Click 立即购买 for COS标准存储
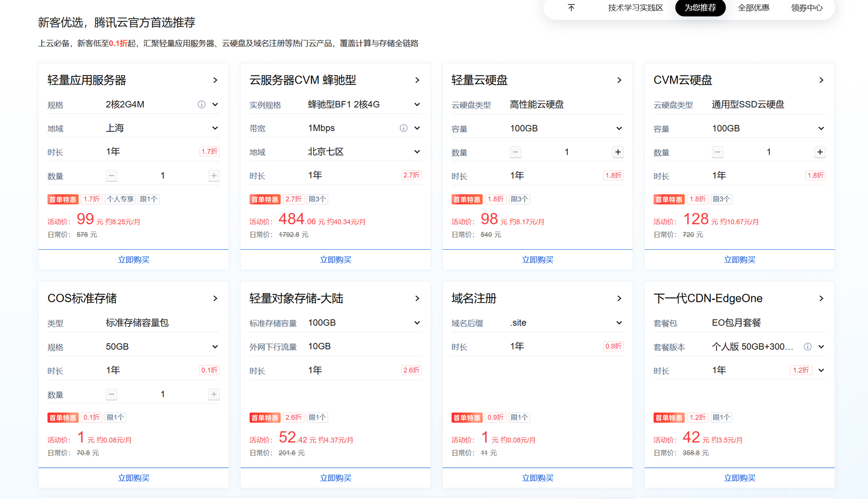Viewport: 868px width, 499px height. click(133, 478)
